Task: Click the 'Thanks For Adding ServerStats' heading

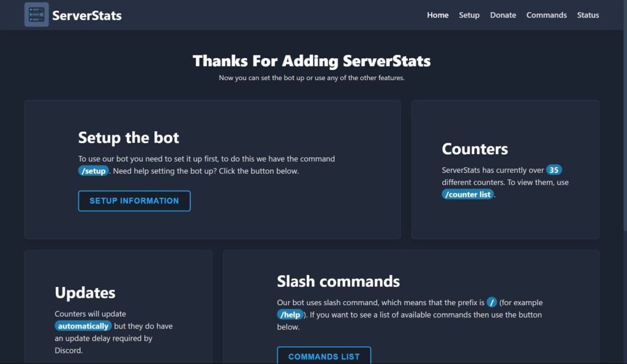Action: pyautogui.click(x=312, y=61)
